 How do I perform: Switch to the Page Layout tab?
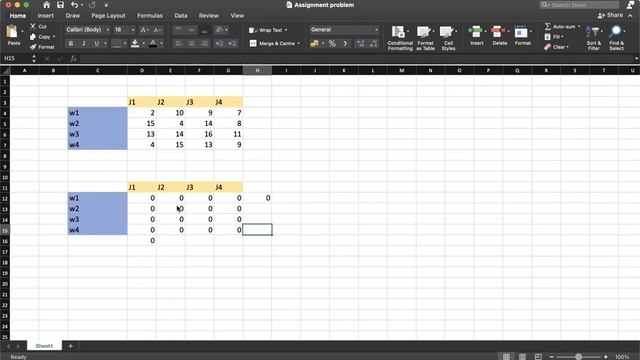point(108,16)
